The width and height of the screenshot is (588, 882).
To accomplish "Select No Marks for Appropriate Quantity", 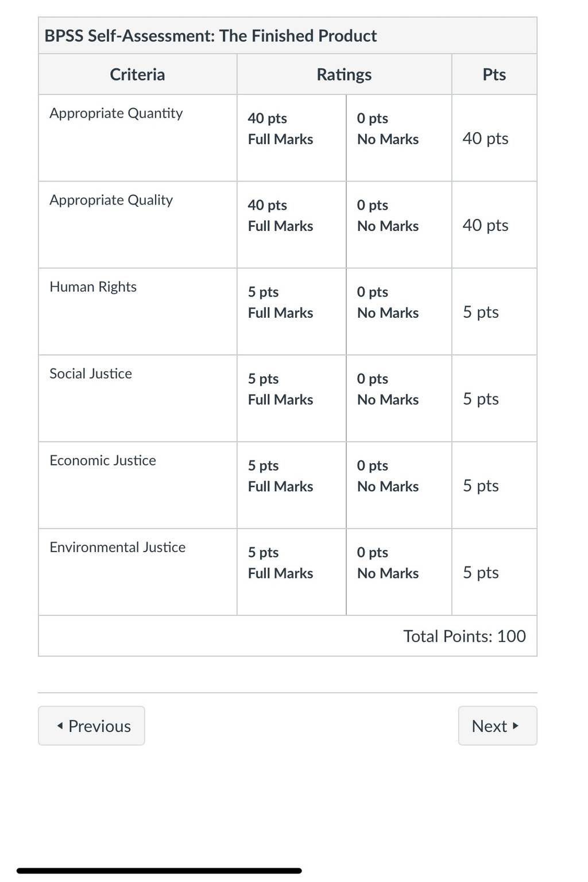I will click(399, 138).
